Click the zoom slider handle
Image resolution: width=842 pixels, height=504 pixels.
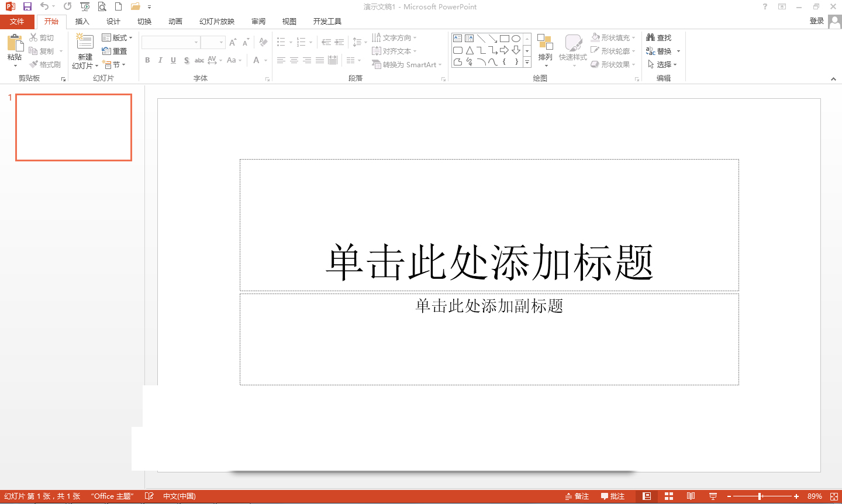tap(760, 496)
